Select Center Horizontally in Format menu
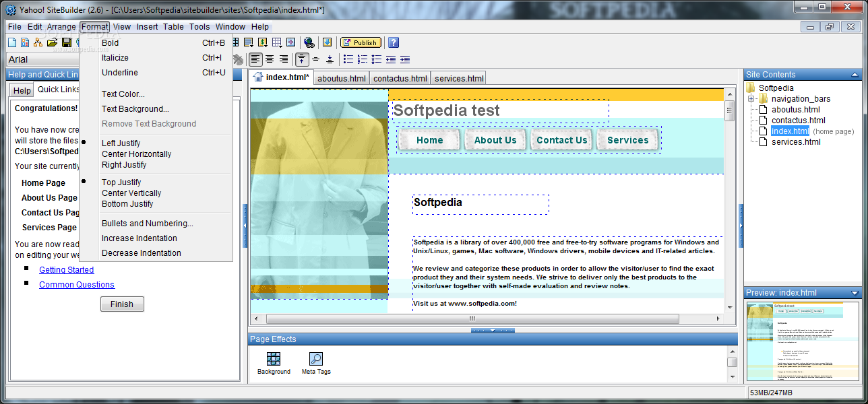This screenshot has height=404, width=868. pos(136,154)
